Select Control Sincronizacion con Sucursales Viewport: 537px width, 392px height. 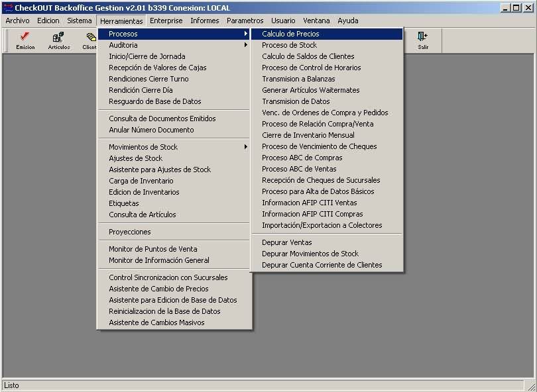point(174,277)
